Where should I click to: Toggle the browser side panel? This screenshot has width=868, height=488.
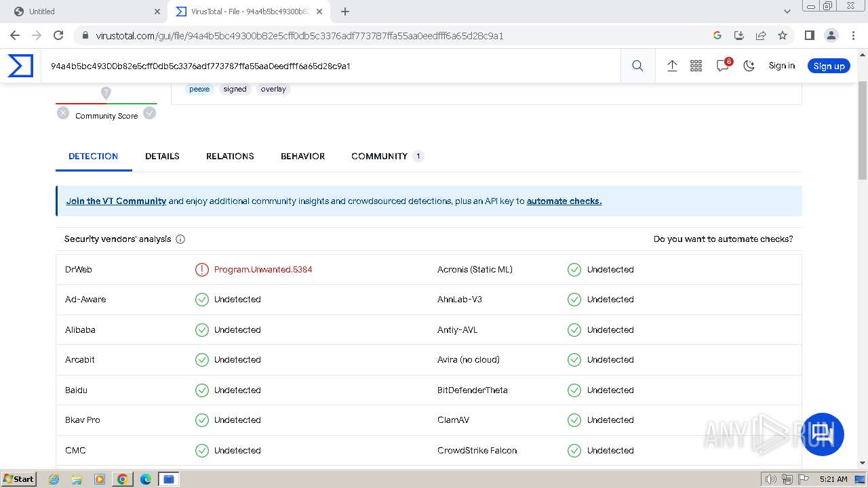point(809,35)
